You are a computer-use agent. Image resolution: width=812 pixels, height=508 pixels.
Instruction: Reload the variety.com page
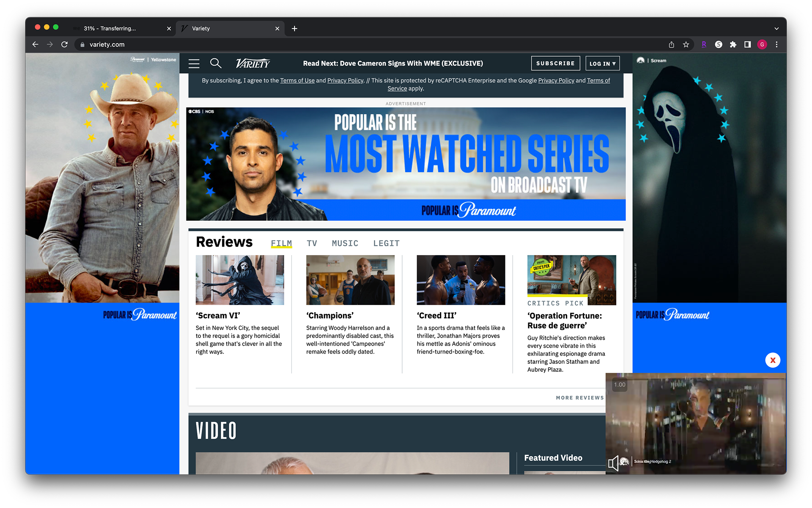point(64,44)
